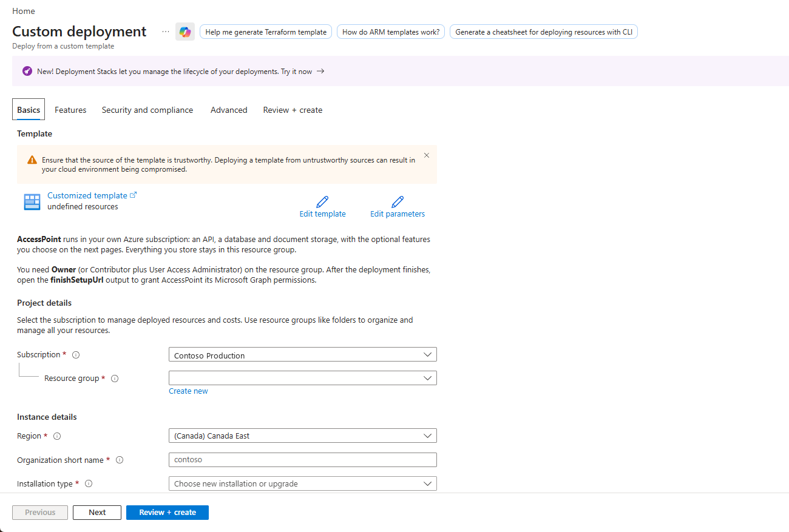This screenshot has width=789, height=532.
Task: Click the Edit template pencil icon
Action: click(x=322, y=201)
